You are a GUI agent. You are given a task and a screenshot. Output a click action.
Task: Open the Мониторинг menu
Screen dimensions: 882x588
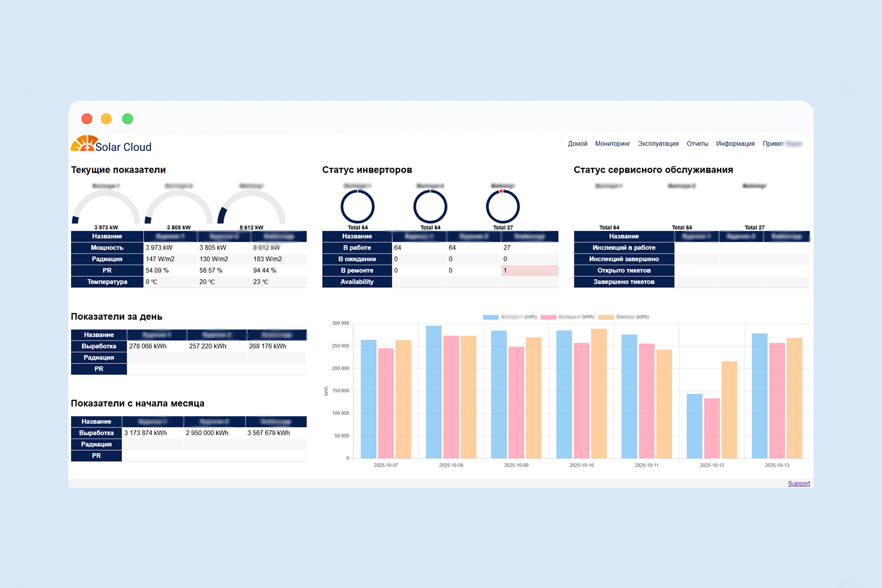(612, 144)
